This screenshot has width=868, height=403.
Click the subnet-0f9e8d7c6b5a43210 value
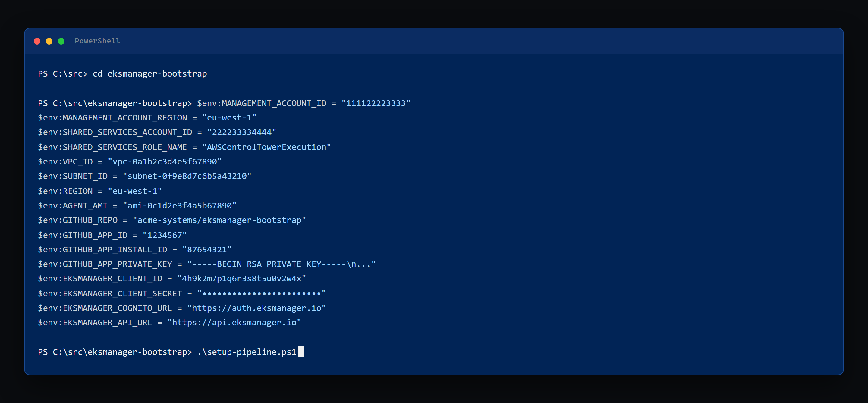187,176
